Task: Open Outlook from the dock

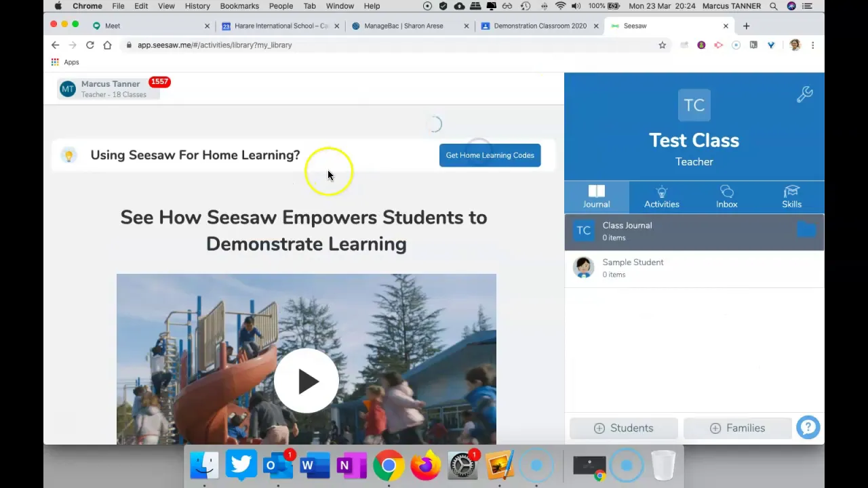Action: (x=277, y=465)
